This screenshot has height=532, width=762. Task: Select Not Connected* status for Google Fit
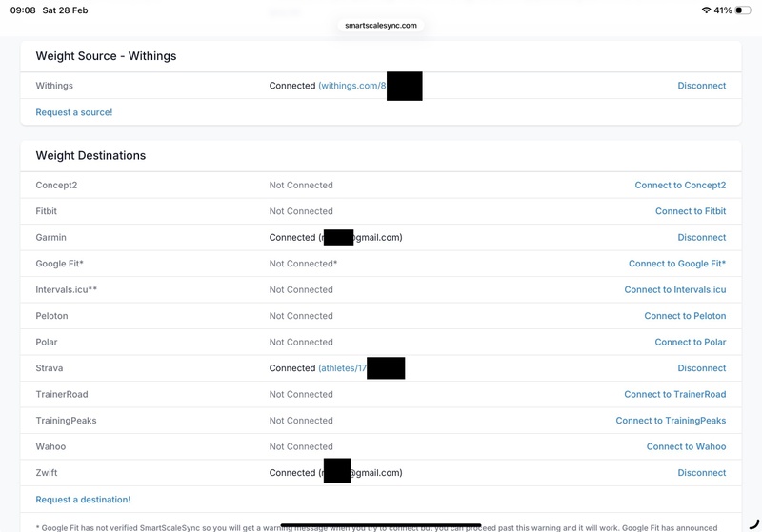coord(303,264)
